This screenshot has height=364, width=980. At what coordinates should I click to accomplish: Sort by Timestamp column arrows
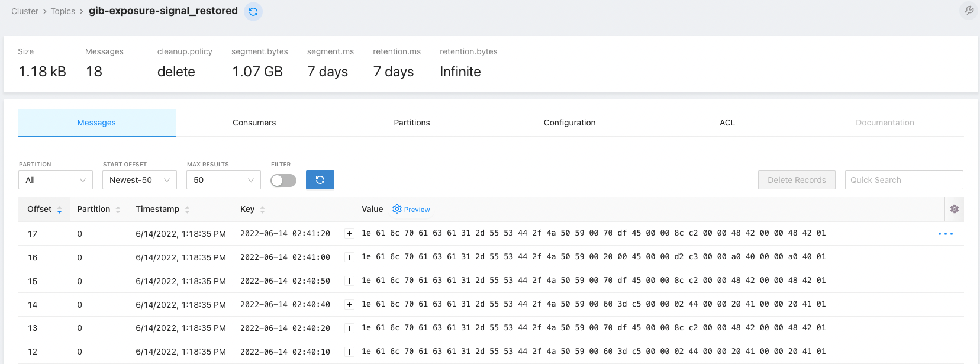tap(187, 210)
